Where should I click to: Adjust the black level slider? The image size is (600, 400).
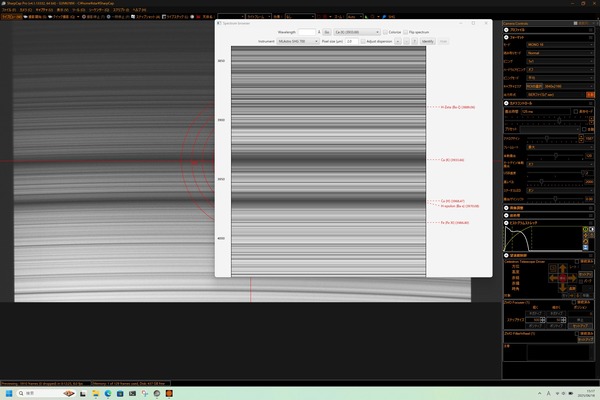541,182
